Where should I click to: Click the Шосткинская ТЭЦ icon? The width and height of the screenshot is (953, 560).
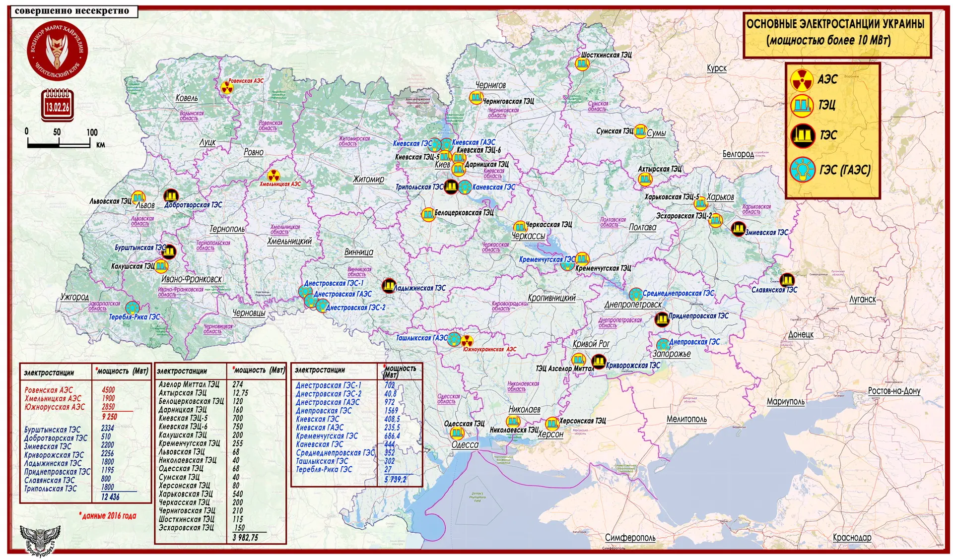pyautogui.click(x=582, y=63)
